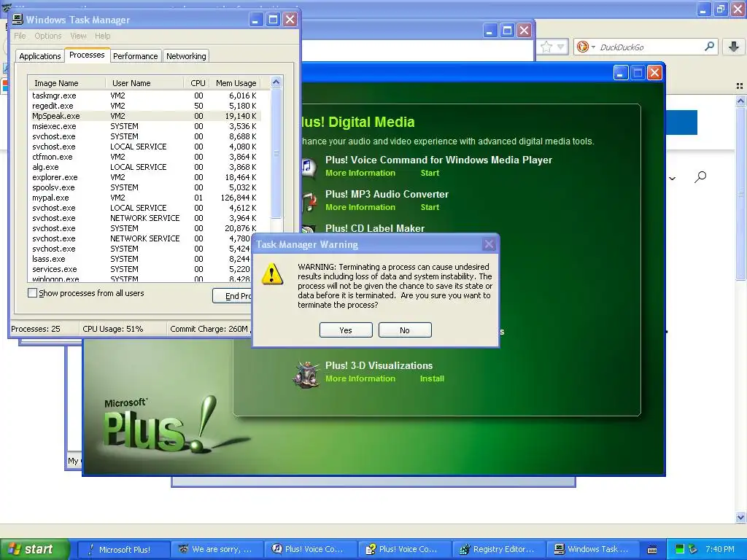Select alg.exe process row
This screenshot has width=747, height=560.
click(144, 167)
